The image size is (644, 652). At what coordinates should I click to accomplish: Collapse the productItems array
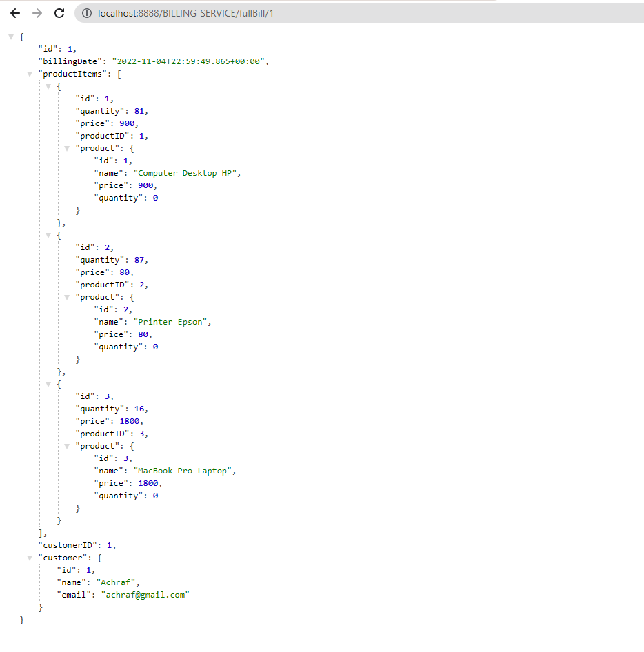coord(30,74)
